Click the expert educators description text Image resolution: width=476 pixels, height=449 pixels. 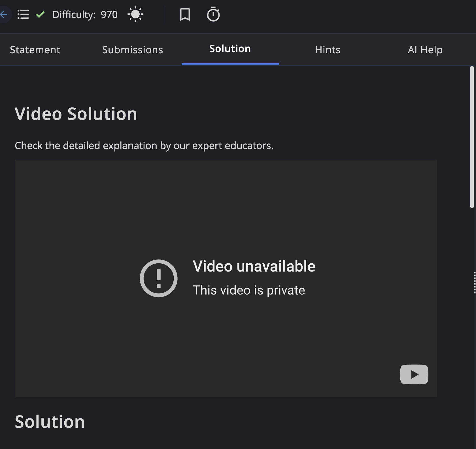[144, 146]
